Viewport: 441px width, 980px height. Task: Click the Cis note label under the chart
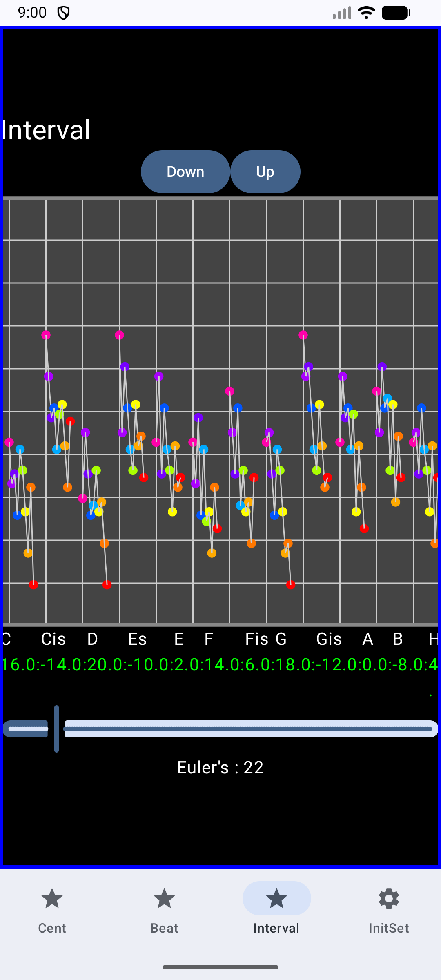pyautogui.click(x=53, y=639)
